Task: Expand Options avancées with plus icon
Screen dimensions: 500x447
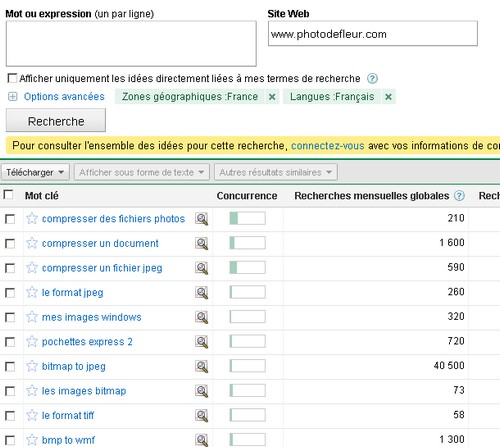Action: 12,97
